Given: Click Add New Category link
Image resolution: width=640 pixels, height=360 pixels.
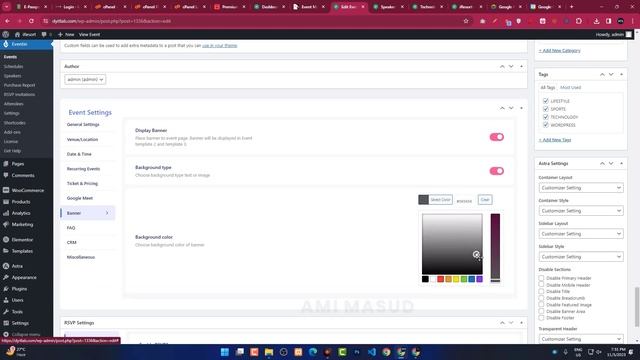Looking at the screenshot, I should coord(559,51).
